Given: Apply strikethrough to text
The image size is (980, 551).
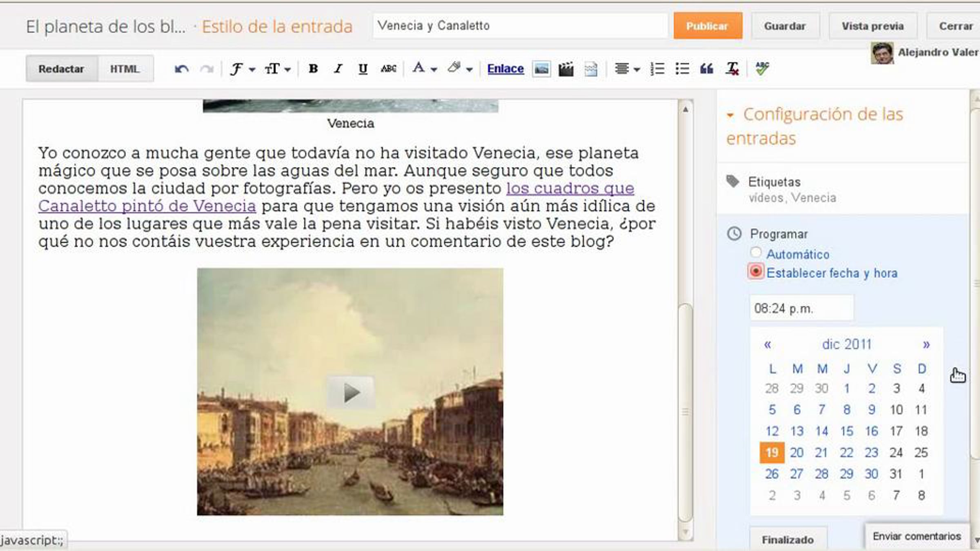Looking at the screenshot, I should [388, 69].
